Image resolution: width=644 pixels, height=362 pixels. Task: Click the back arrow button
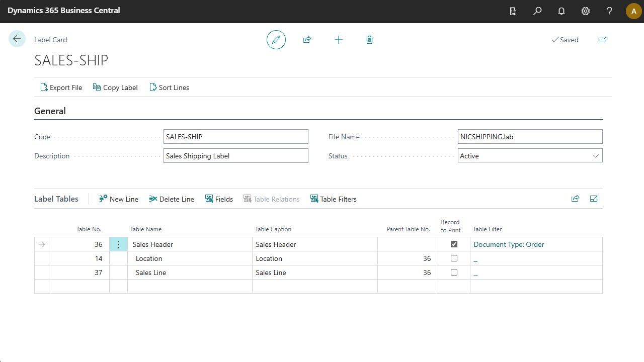(x=17, y=39)
